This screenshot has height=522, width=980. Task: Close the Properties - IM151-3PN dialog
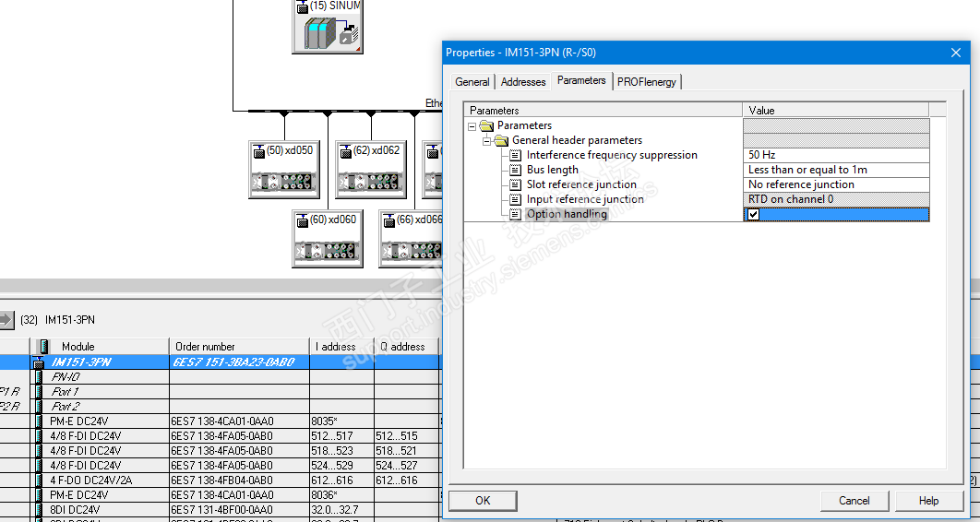pyautogui.click(x=956, y=53)
